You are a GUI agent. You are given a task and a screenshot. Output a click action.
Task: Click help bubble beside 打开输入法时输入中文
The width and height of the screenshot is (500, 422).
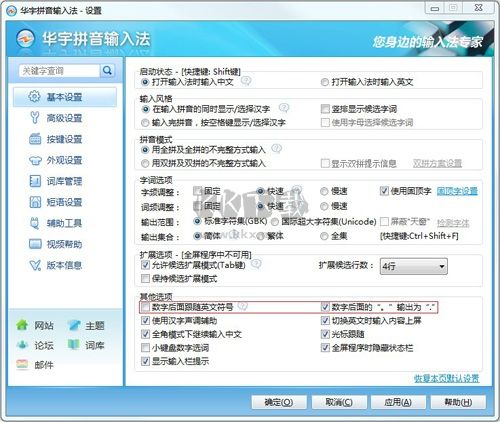pyautogui.click(x=246, y=81)
